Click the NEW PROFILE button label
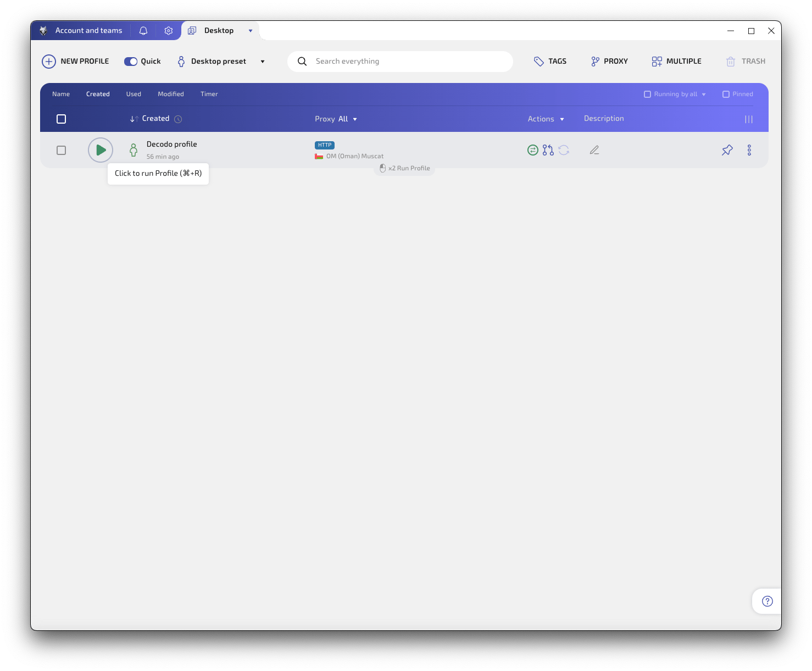812x671 pixels. pos(85,62)
